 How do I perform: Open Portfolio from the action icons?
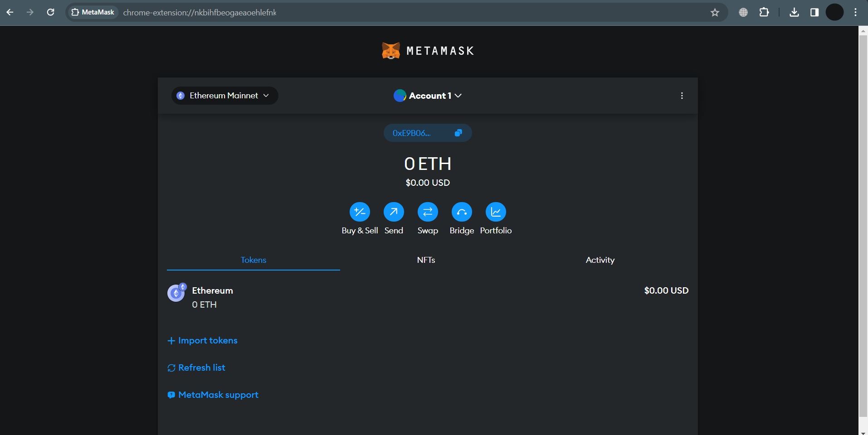pyautogui.click(x=496, y=212)
